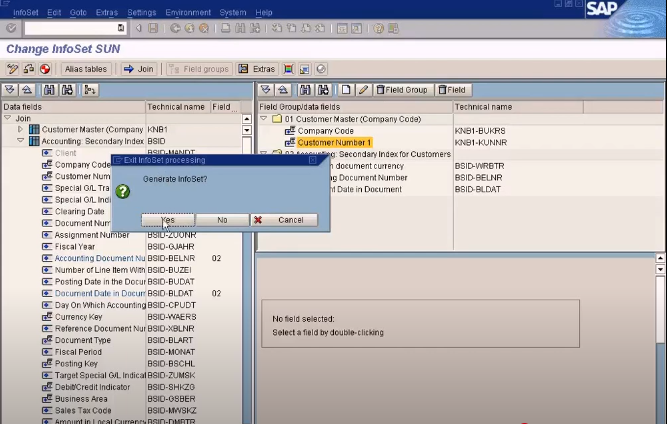Open the Settings menu
Viewport: 667px width, 424px height.
click(142, 12)
